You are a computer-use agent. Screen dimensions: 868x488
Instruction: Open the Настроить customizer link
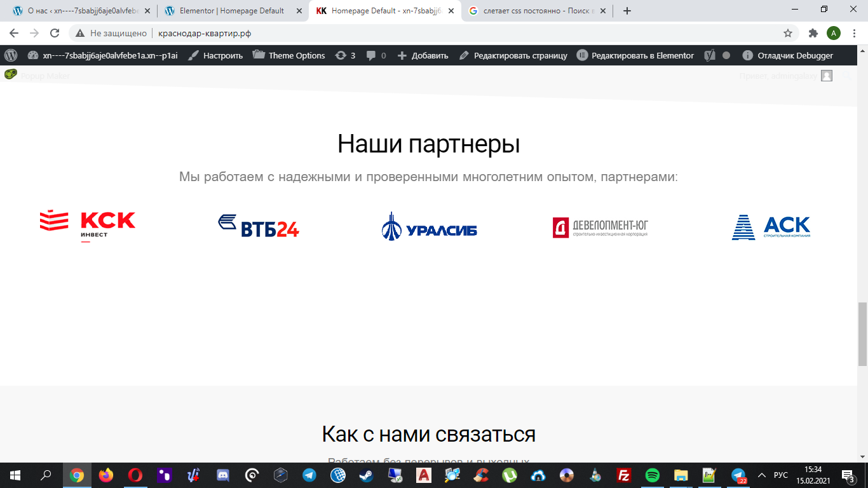[215, 55]
